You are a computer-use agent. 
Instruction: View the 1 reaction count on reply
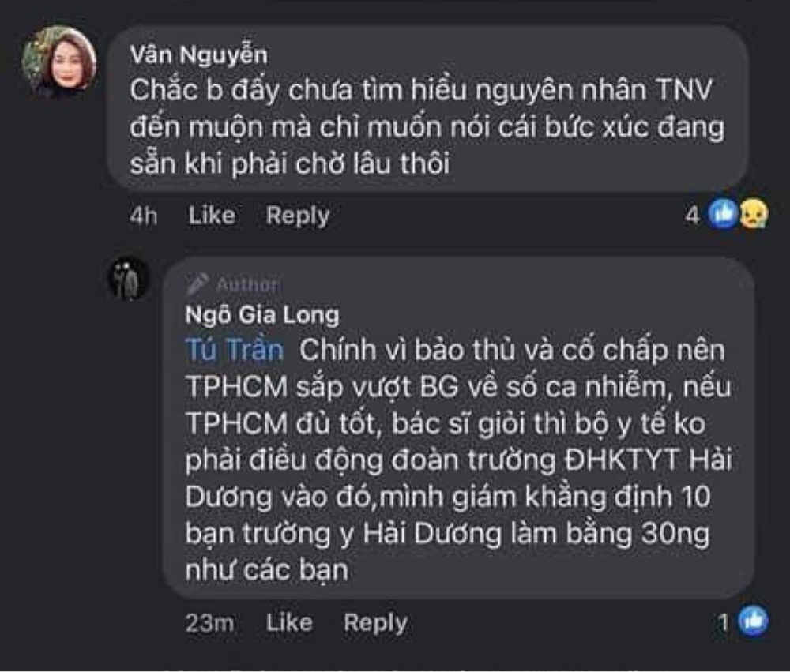723,623
